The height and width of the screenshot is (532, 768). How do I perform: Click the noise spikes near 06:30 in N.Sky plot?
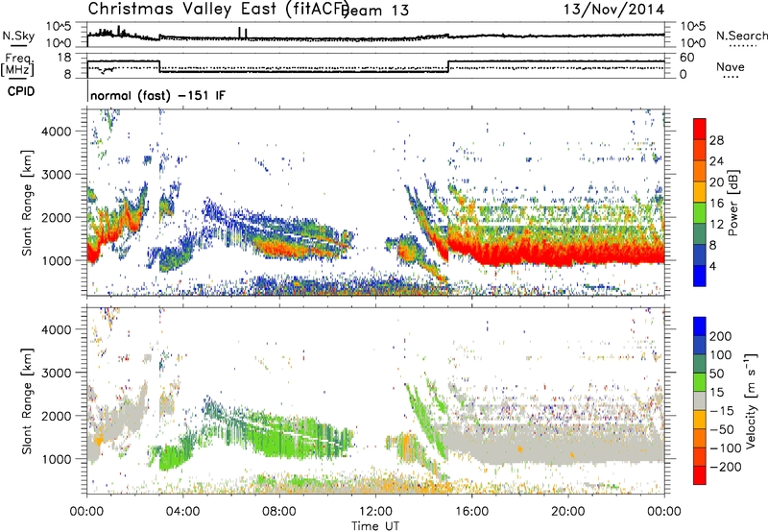coord(243,33)
